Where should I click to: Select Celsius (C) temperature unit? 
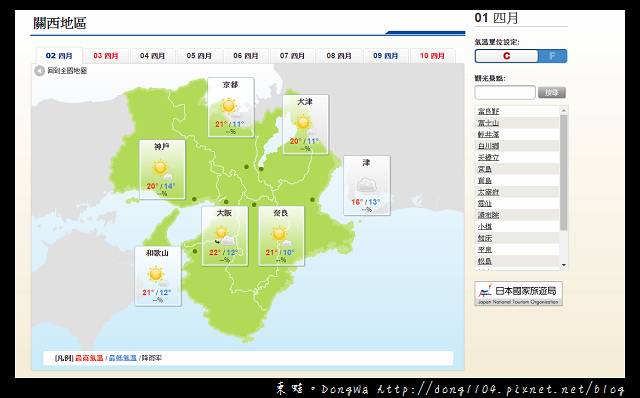(507, 56)
